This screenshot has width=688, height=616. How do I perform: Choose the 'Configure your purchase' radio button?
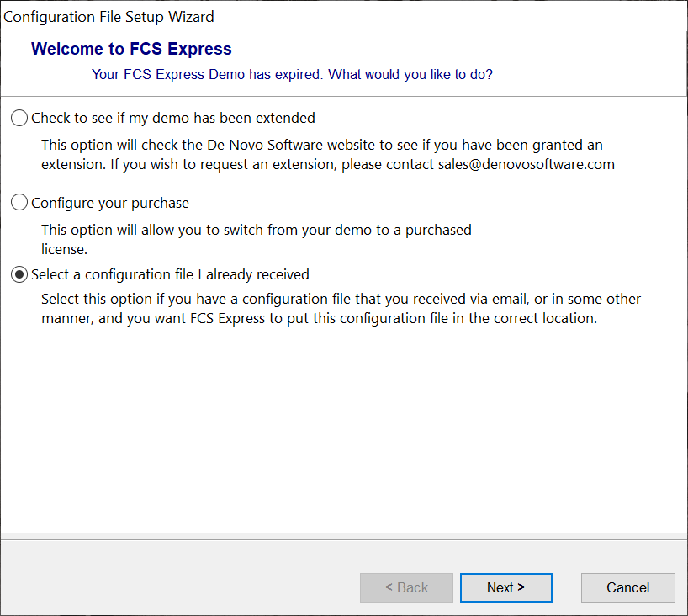pyautogui.click(x=19, y=203)
